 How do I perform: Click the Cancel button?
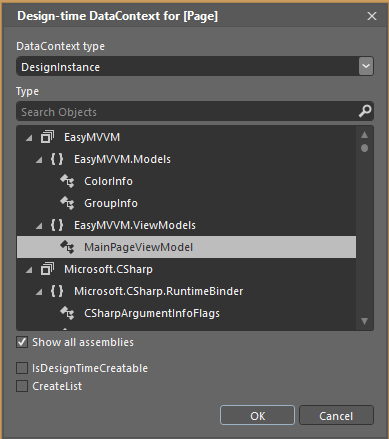(x=336, y=415)
